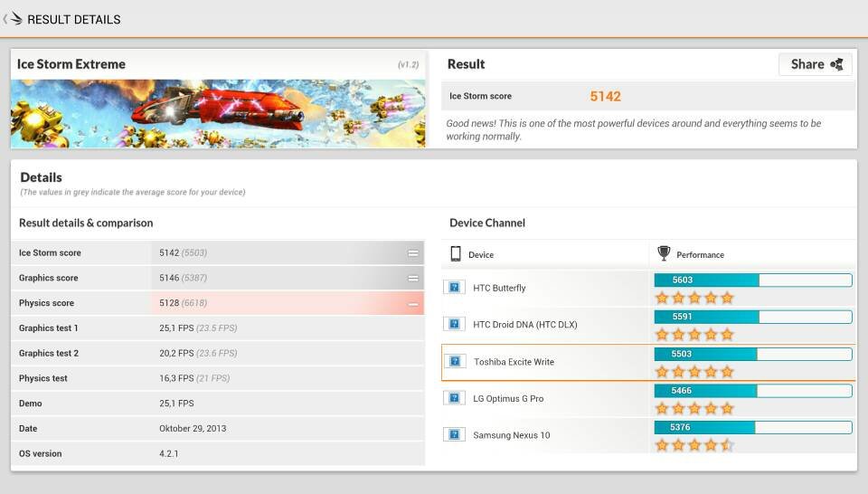Click the HTC Droid DNA device icon

coord(455,323)
